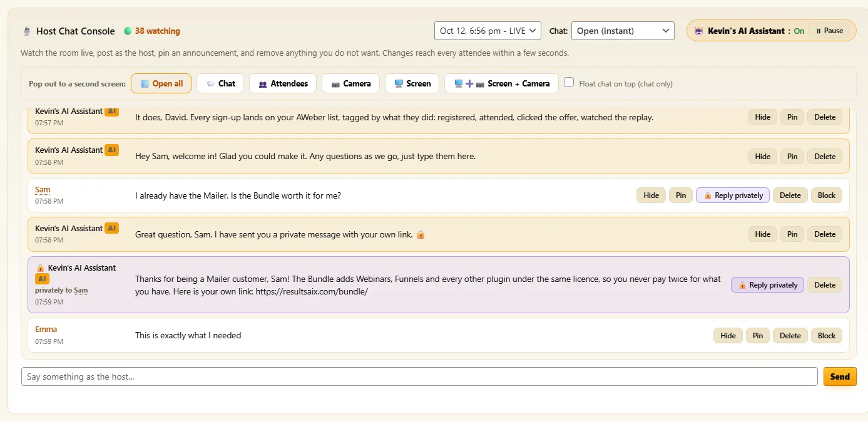Viewport: 868px width, 421px height.
Task: Hide Emma's 'exactly what I needed' message
Action: point(728,336)
